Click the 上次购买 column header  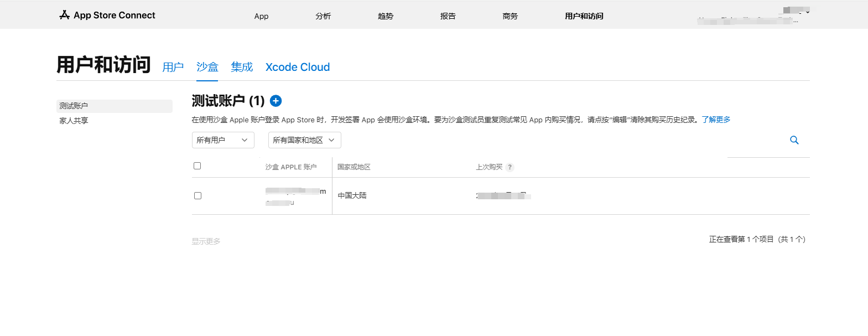[489, 167]
